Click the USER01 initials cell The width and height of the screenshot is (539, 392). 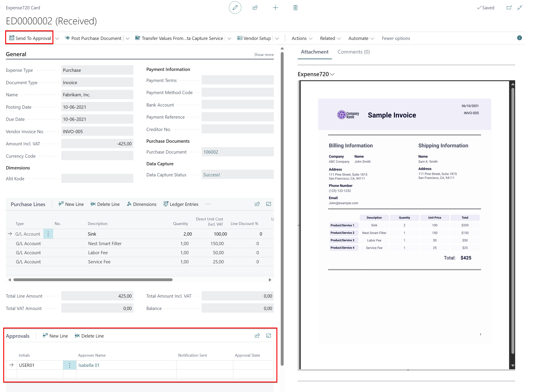pyautogui.click(x=40, y=365)
